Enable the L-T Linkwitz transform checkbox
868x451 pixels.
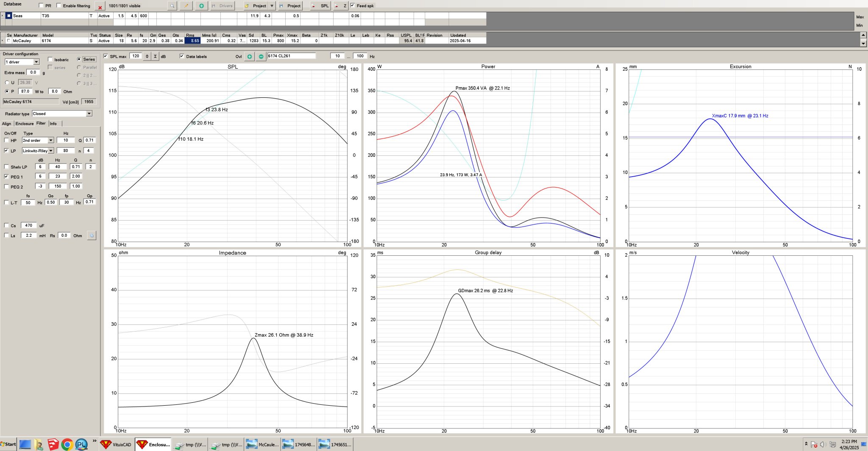coord(6,202)
